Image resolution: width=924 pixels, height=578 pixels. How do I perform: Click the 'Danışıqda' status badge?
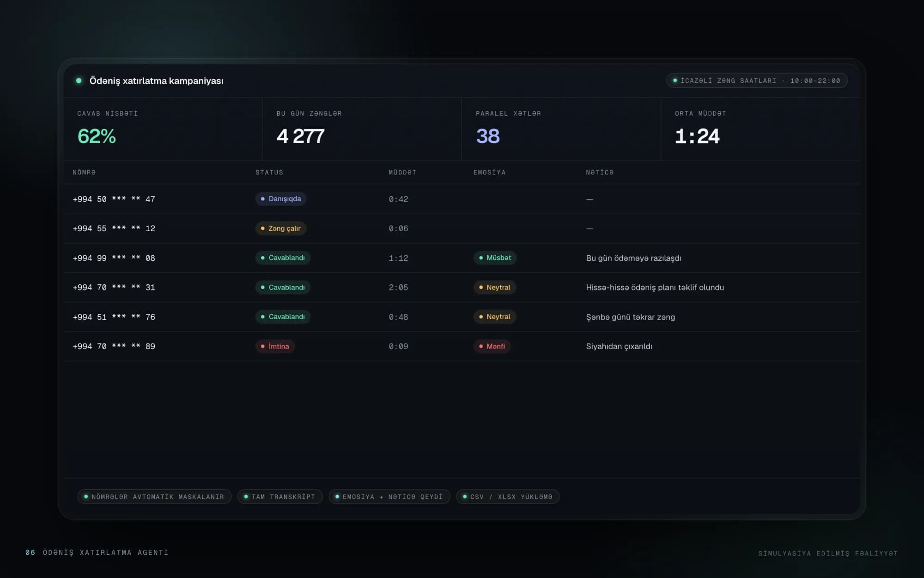tap(281, 199)
